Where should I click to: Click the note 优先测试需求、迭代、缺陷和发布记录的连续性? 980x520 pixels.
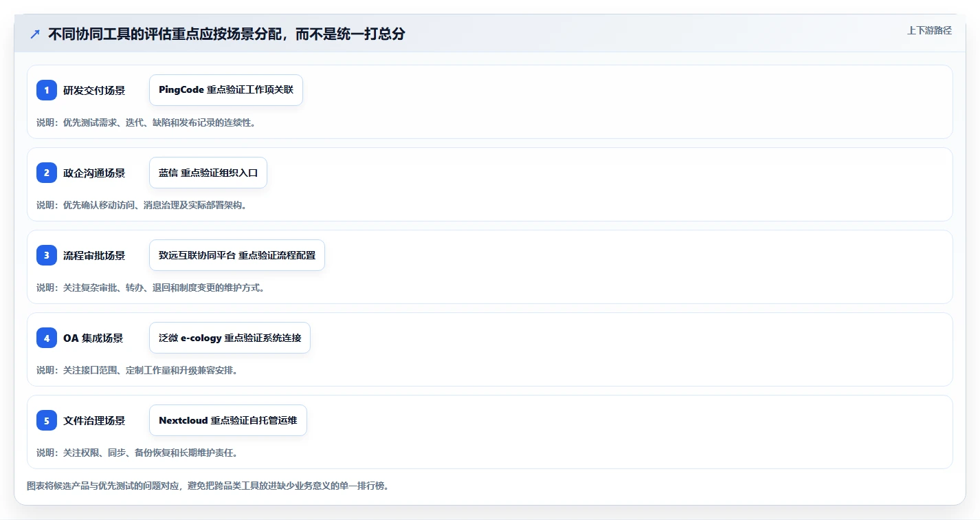pyautogui.click(x=159, y=122)
